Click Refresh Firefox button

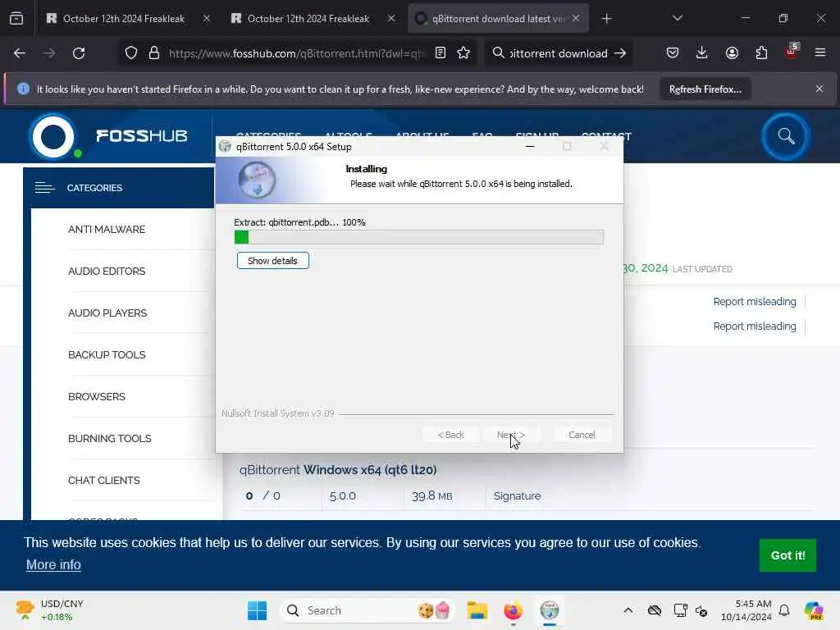(705, 89)
